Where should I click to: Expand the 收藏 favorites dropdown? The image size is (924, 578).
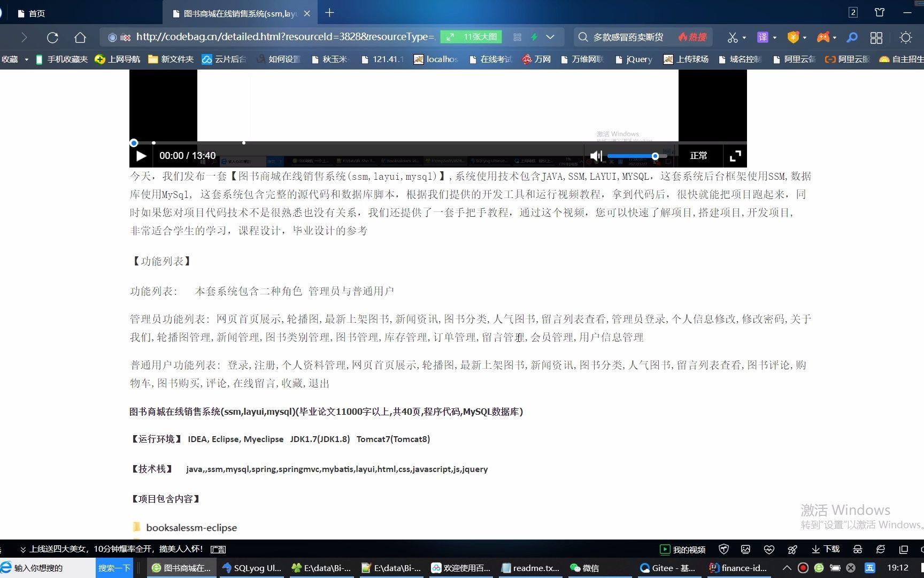tap(27, 59)
